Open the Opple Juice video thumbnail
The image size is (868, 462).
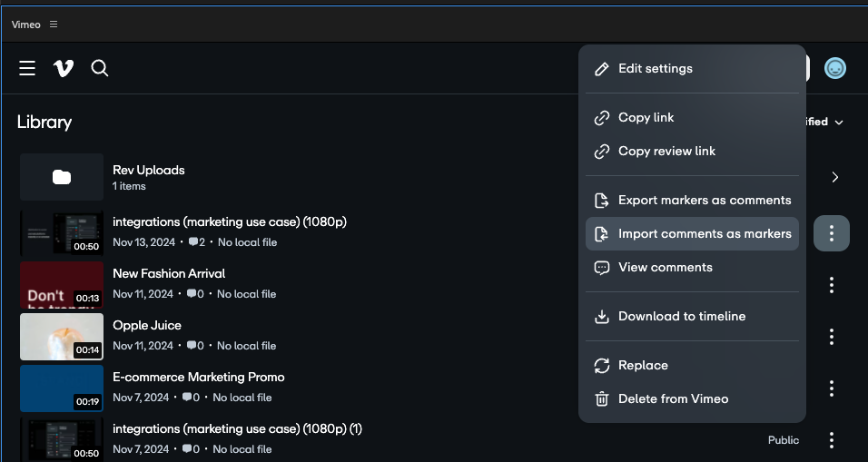(62, 337)
